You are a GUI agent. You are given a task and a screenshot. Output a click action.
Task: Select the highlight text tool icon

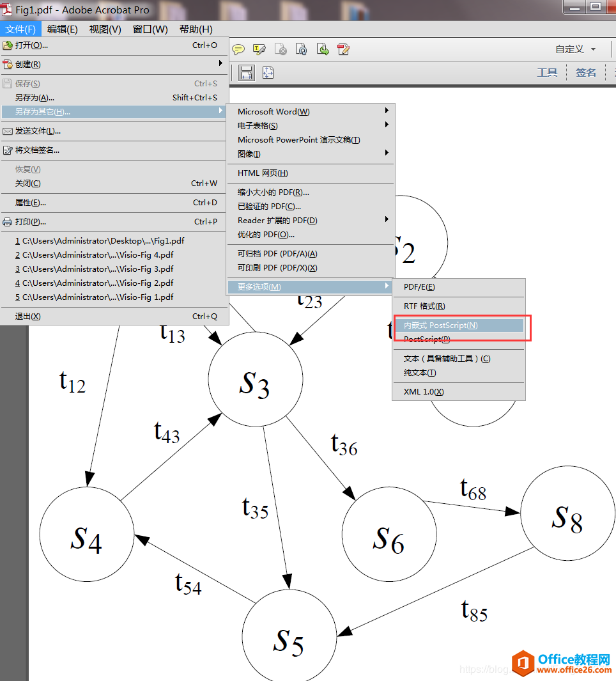(x=259, y=49)
